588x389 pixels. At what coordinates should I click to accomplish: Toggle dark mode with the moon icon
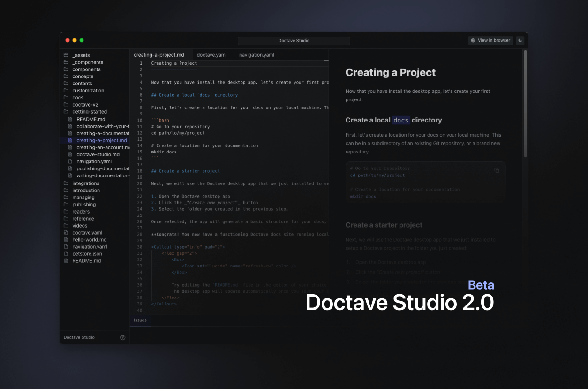point(520,40)
